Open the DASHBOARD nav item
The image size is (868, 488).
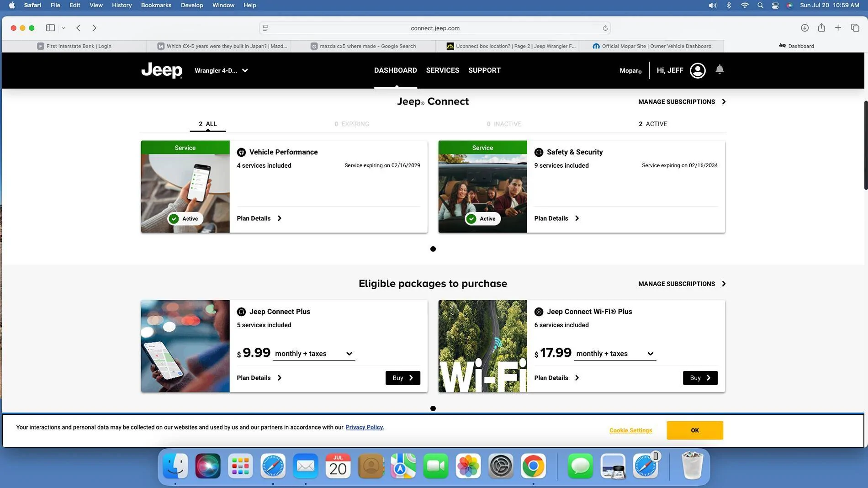[x=395, y=70]
